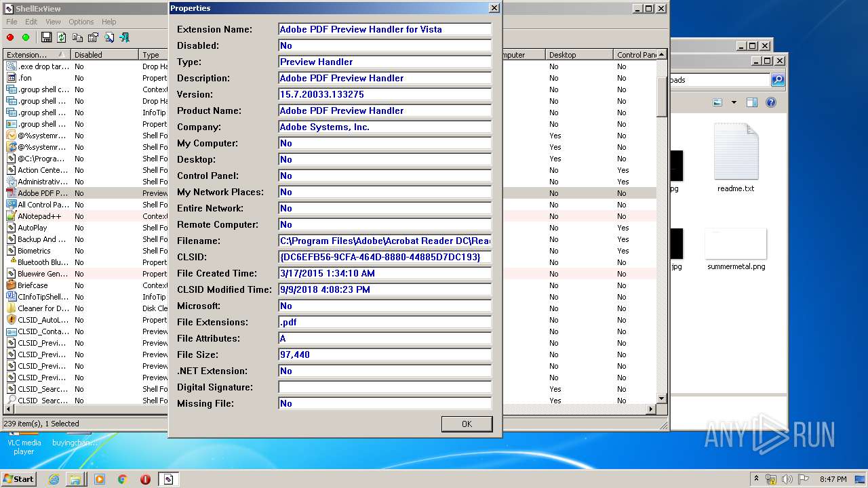Image resolution: width=868 pixels, height=488 pixels.
Task: Select the summermetal.png file in Explorer
Action: point(736,249)
